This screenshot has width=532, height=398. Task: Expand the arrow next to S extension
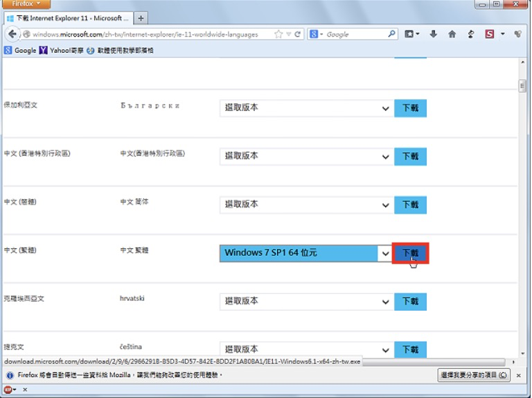(x=503, y=34)
